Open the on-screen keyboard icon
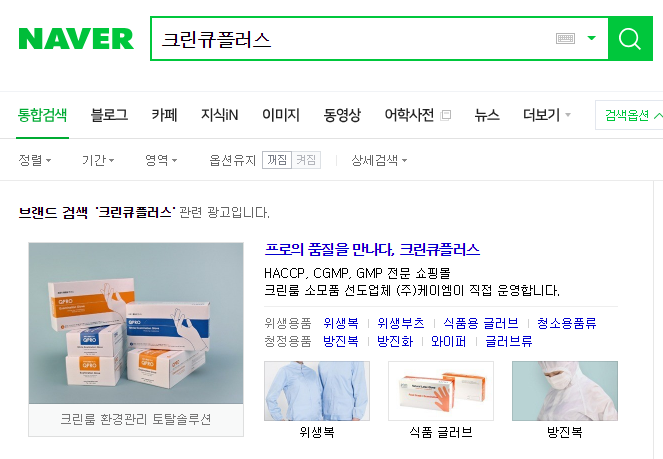Viewport: 663px width, 459px height. (565, 38)
